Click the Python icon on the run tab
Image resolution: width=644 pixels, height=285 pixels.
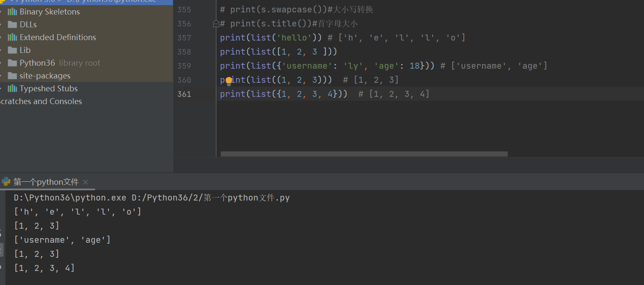pos(6,182)
